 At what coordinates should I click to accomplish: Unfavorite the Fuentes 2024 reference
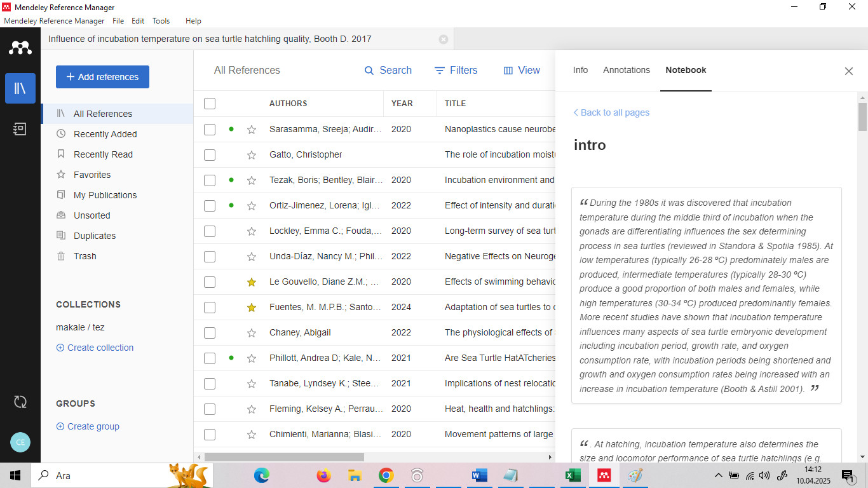point(252,308)
